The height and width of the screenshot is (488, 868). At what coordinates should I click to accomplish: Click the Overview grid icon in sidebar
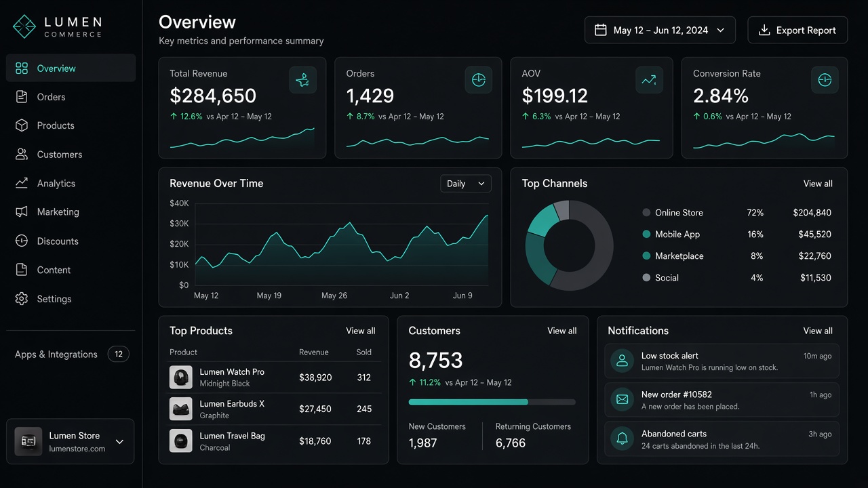[22, 68]
